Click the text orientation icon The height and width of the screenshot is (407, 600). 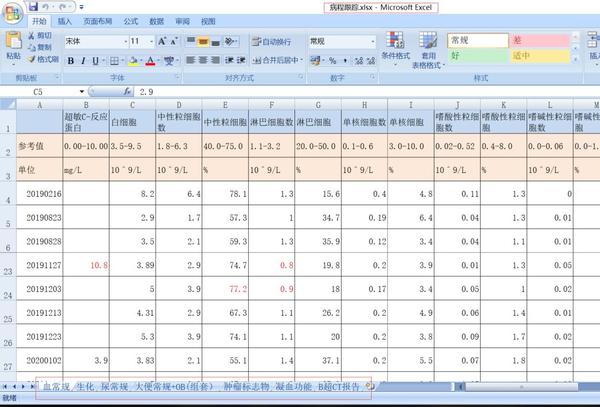[229, 41]
